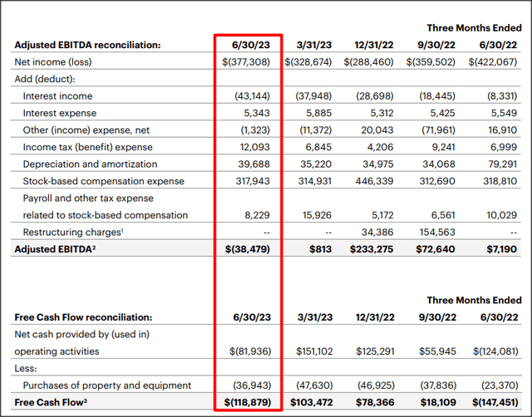
Task: Click the Interest income row label
Action: coord(58,96)
